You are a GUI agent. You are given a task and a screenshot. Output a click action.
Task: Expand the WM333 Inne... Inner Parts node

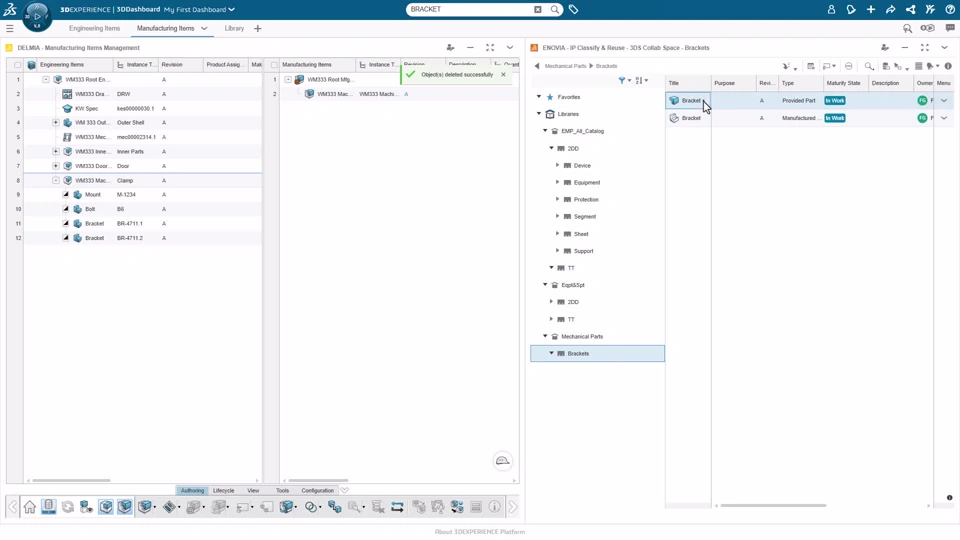pos(56,151)
